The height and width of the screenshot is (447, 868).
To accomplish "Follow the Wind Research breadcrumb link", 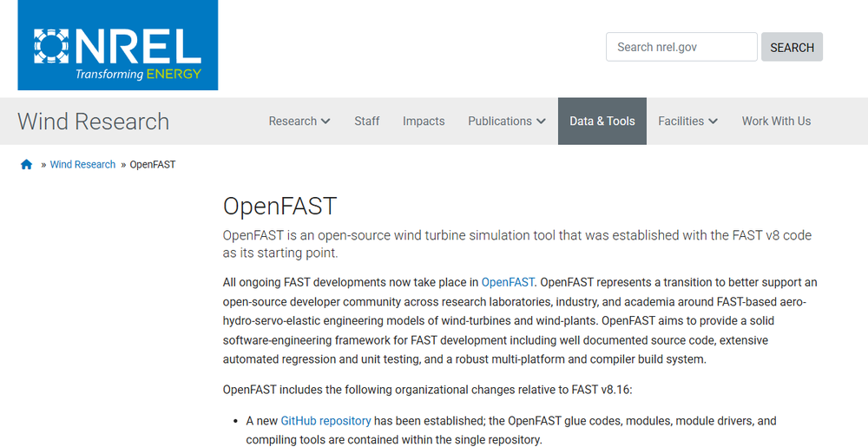I will pos(82,164).
